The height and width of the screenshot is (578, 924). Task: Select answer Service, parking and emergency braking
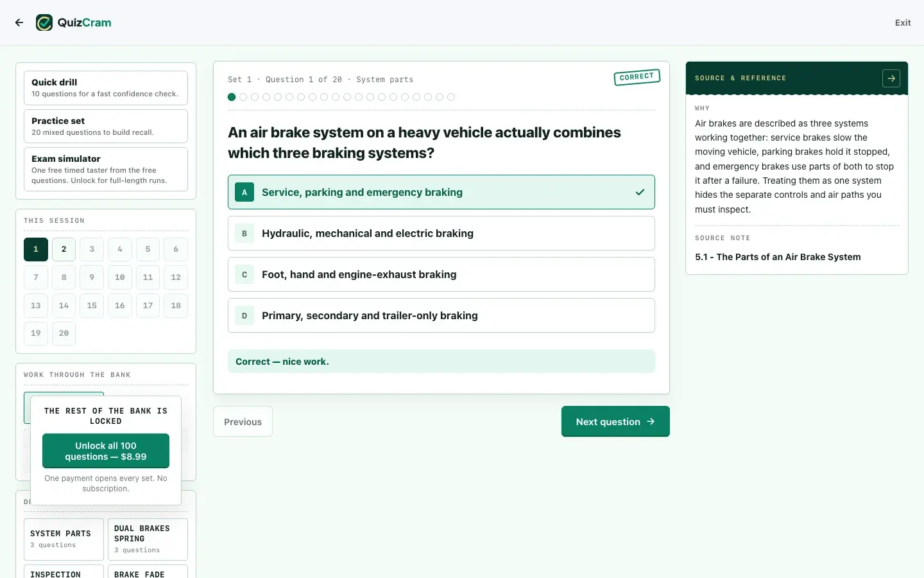click(441, 192)
